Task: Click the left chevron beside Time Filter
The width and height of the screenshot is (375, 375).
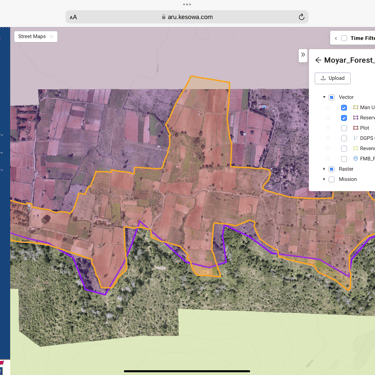Action: pos(336,38)
